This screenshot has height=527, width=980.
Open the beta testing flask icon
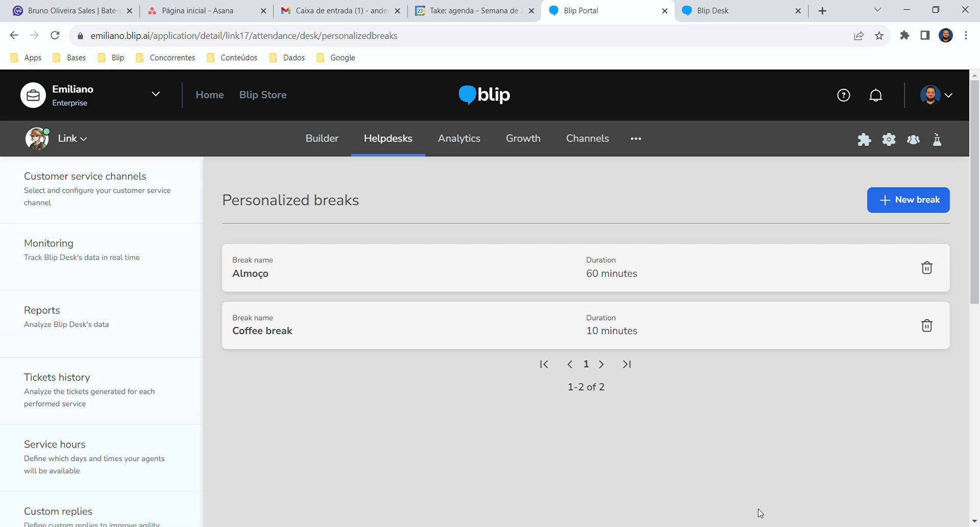coord(937,139)
